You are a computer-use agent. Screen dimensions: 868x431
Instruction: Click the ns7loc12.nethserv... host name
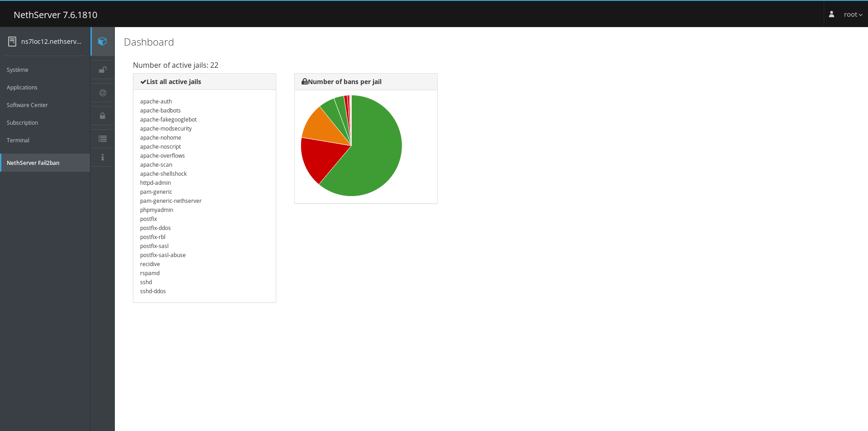click(51, 42)
